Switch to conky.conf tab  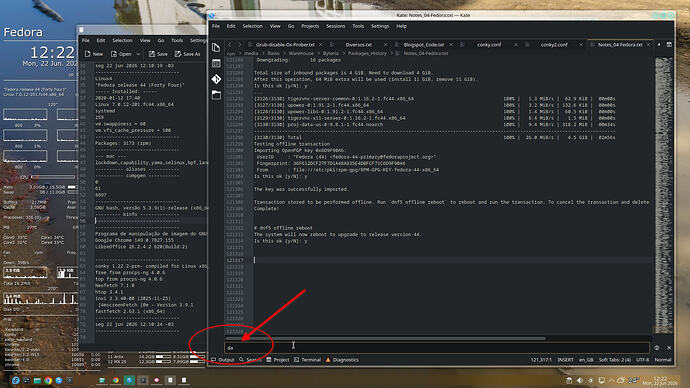[x=489, y=44]
